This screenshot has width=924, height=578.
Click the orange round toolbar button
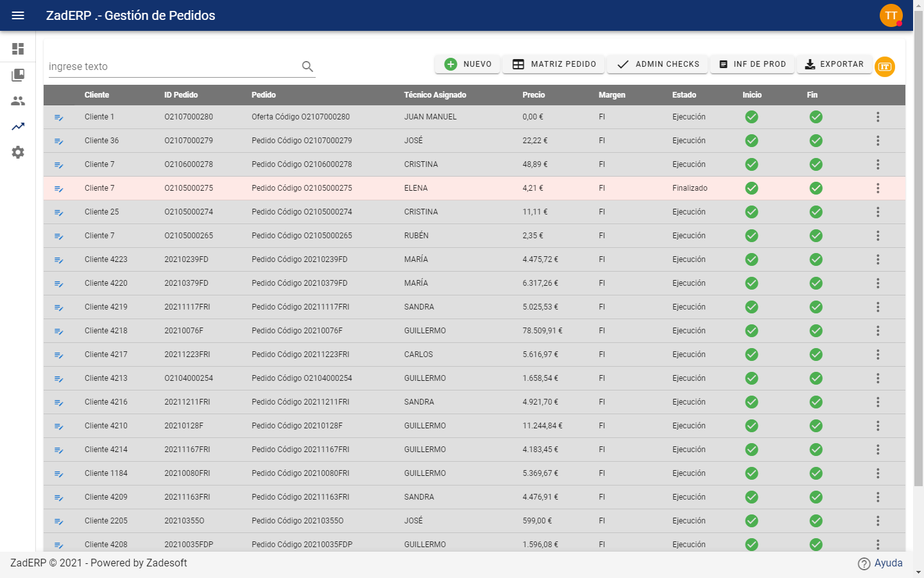click(885, 66)
